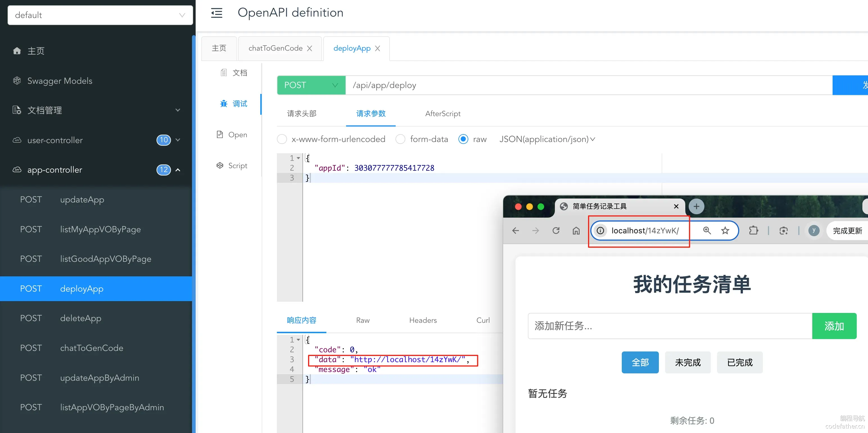Image resolution: width=868 pixels, height=433 pixels.
Task: Go back in the browser window
Action: click(516, 231)
